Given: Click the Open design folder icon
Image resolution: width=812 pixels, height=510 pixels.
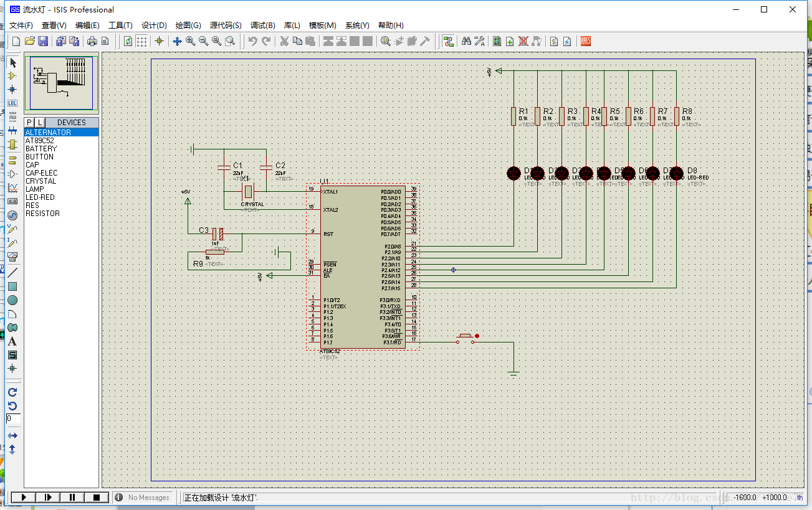Looking at the screenshot, I should click(x=29, y=41).
